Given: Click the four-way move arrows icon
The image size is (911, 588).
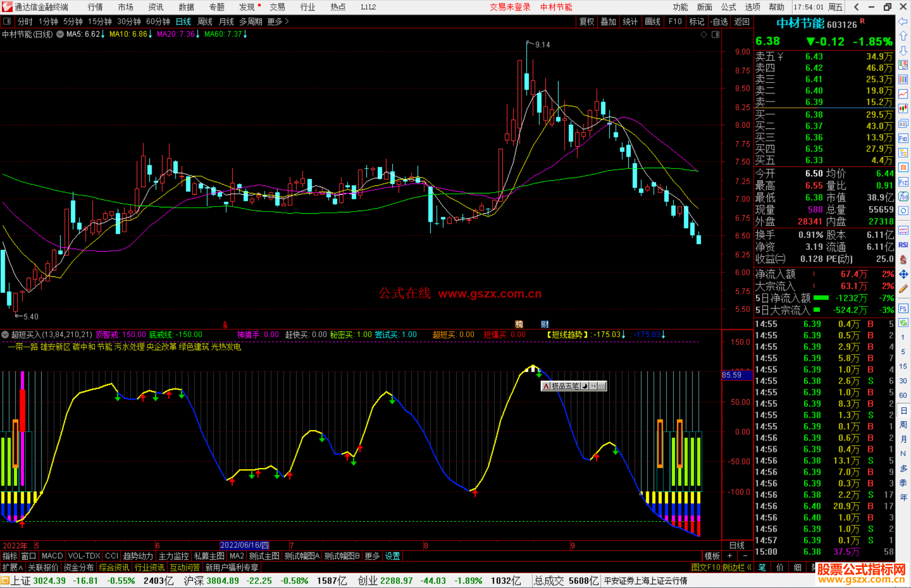Looking at the screenshot, I should [903, 274].
